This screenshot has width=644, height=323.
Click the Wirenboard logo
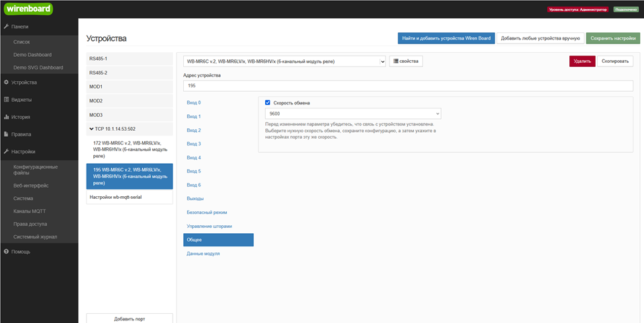coord(28,9)
